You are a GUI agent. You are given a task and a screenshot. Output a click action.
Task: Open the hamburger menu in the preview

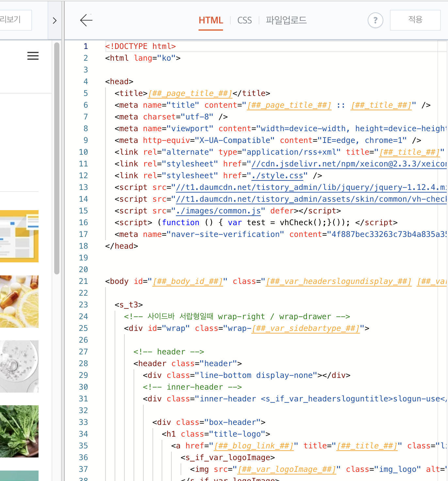[x=33, y=56]
